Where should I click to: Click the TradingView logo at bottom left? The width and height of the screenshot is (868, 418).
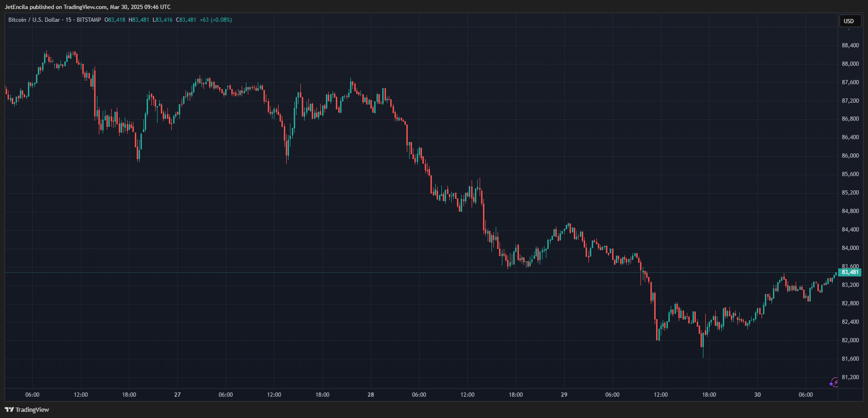point(27,409)
